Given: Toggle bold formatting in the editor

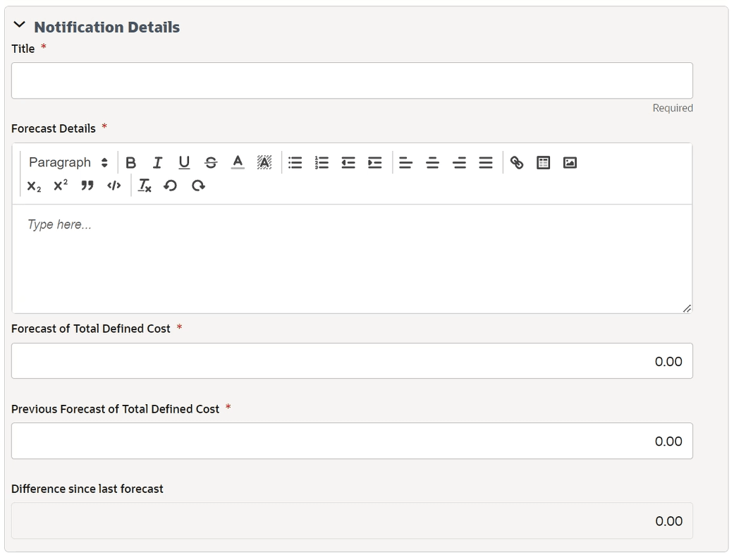Looking at the screenshot, I should (130, 163).
